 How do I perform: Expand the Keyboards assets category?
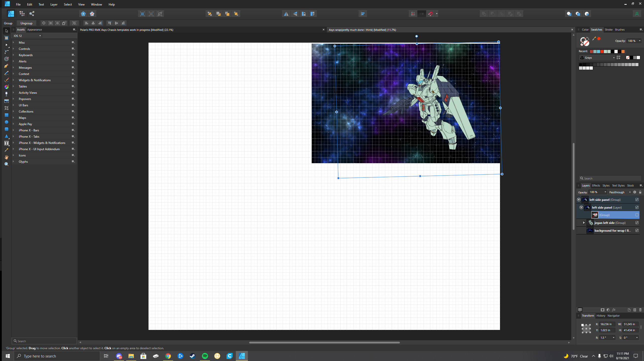click(x=14, y=55)
